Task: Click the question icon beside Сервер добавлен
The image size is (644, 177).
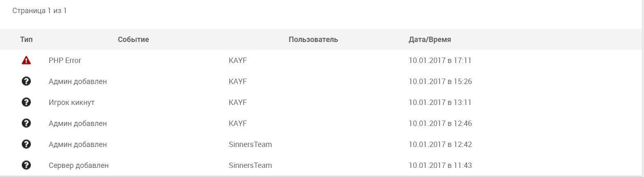Action: click(x=26, y=165)
